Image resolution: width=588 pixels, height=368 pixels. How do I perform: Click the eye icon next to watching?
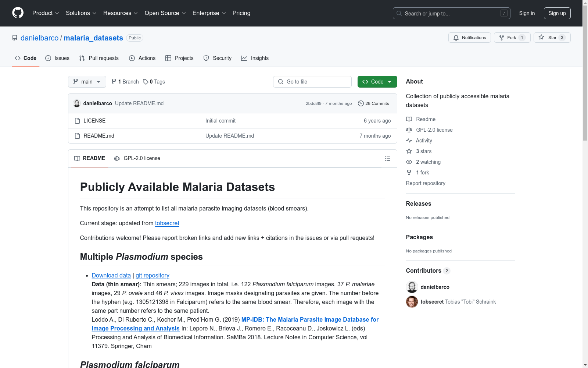409,162
